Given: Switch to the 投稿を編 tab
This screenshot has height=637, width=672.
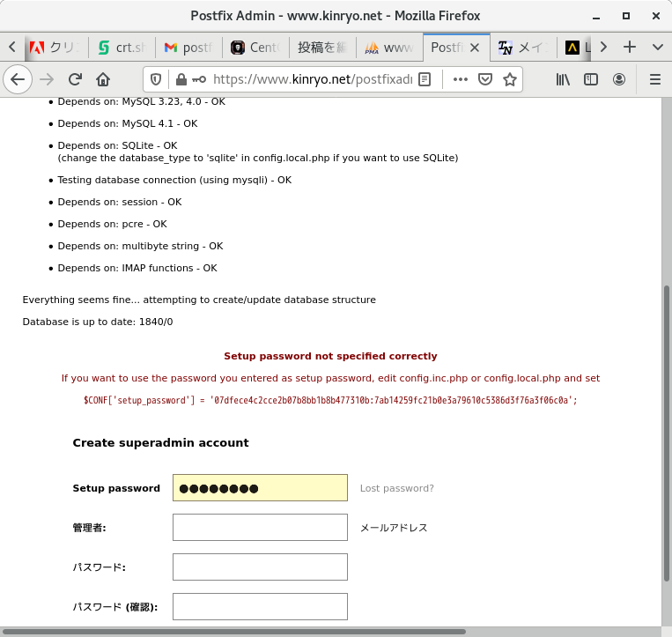Looking at the screenshot, I should 322,48.
